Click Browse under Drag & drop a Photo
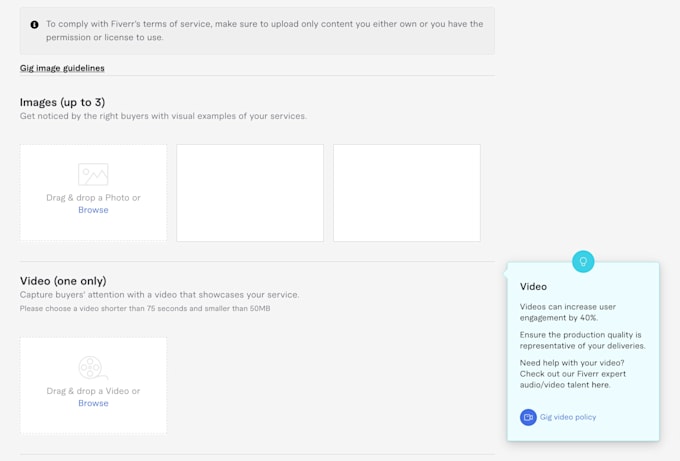 click(x=93, y=210)
